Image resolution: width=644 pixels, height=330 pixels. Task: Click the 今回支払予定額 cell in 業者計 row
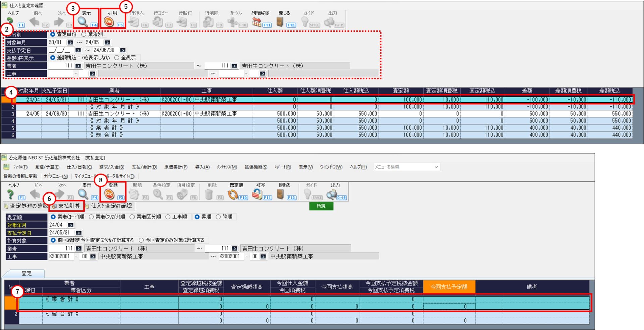pos(449,306)
